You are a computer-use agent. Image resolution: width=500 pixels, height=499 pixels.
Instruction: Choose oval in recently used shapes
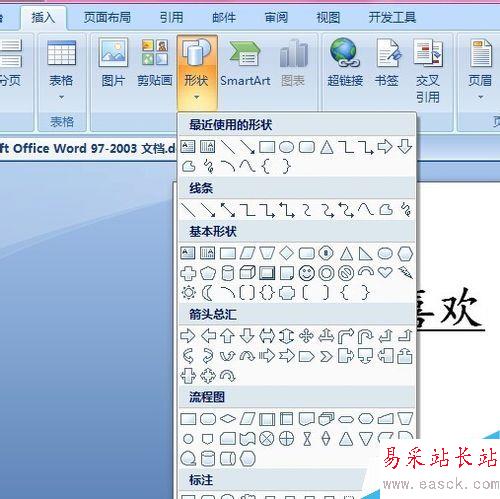[286, 147]
